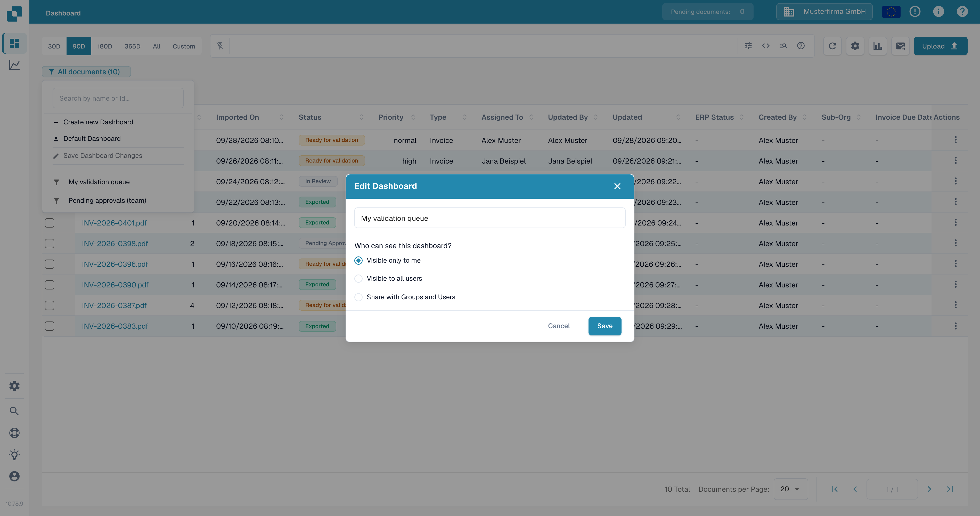Open row actions for 09/28/2026 invoice

pos(956,140)
